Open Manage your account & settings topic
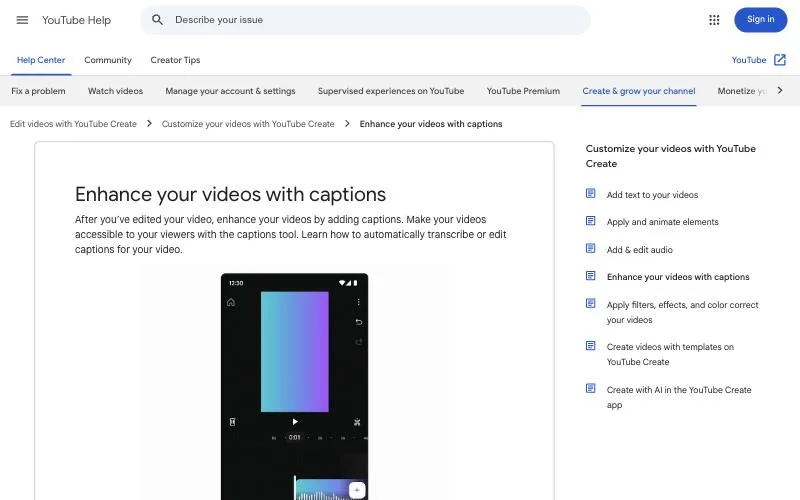 point(230,91)
